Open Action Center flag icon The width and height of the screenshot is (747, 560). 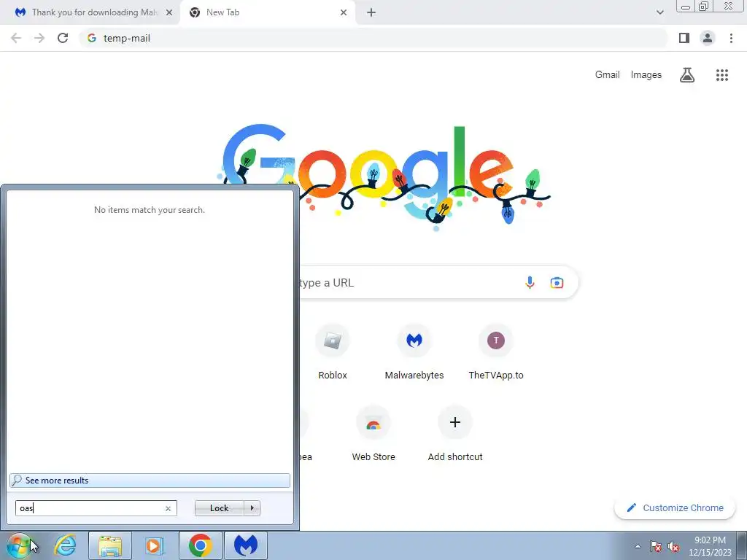656,546
